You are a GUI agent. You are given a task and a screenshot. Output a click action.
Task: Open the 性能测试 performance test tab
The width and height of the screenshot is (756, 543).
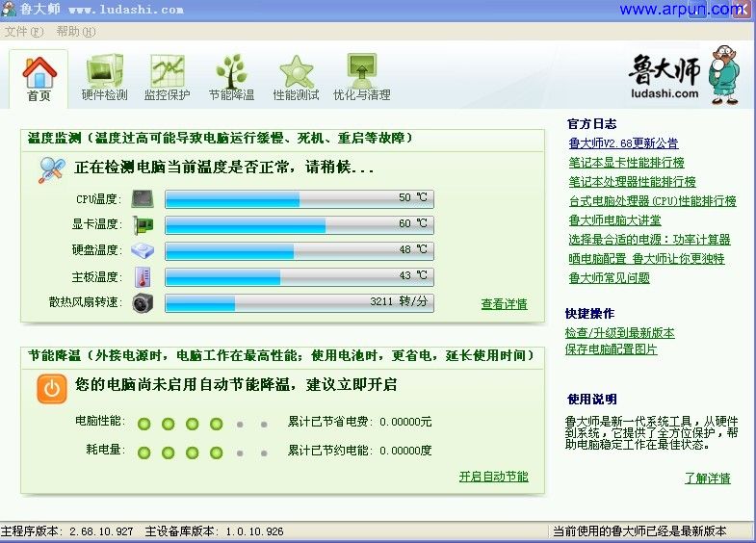coord(296,77)
